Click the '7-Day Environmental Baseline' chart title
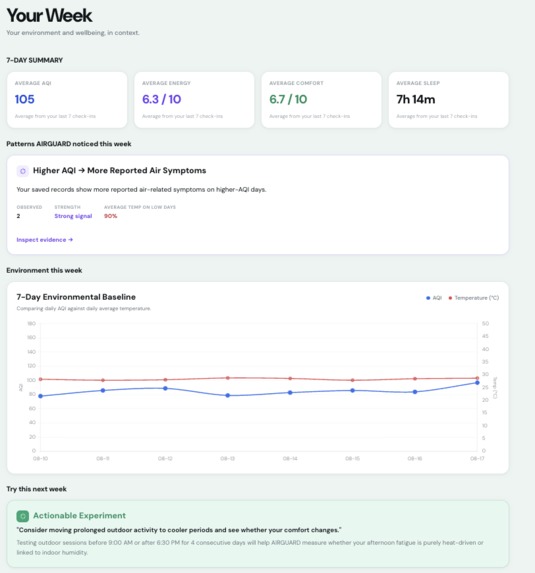535x573 pixels. click(x=76, y=297)
